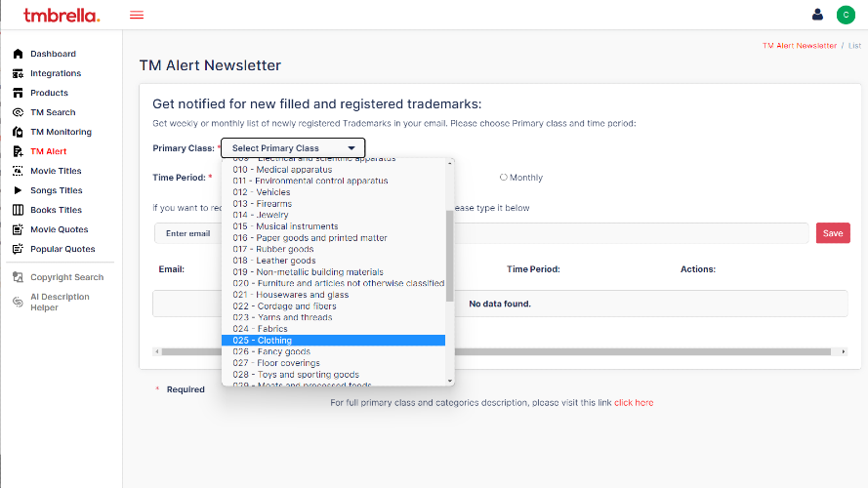Click the hamburger menu icon
Image resolution: width=868 pixels, height=488 pixels.
(x=137, y=15)
